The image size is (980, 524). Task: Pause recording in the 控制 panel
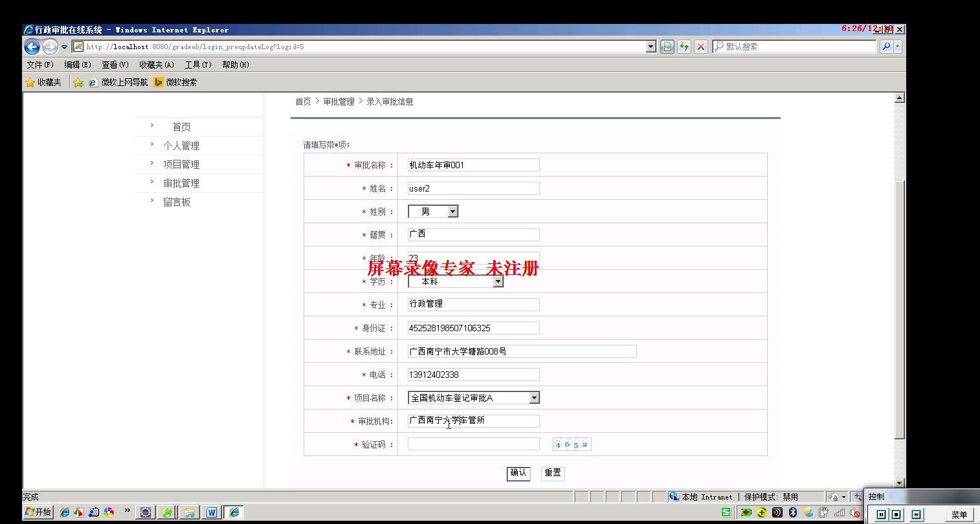881,515
